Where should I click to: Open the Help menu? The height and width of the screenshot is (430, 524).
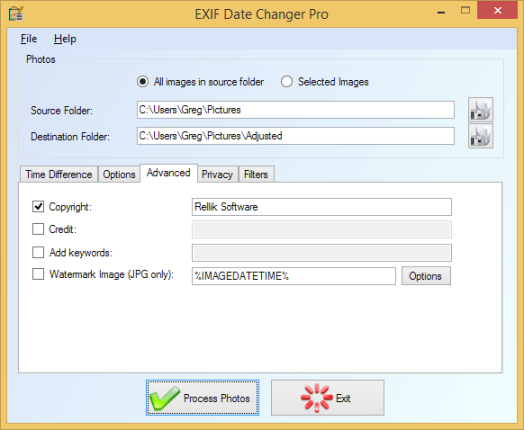(x=65, y=39)
